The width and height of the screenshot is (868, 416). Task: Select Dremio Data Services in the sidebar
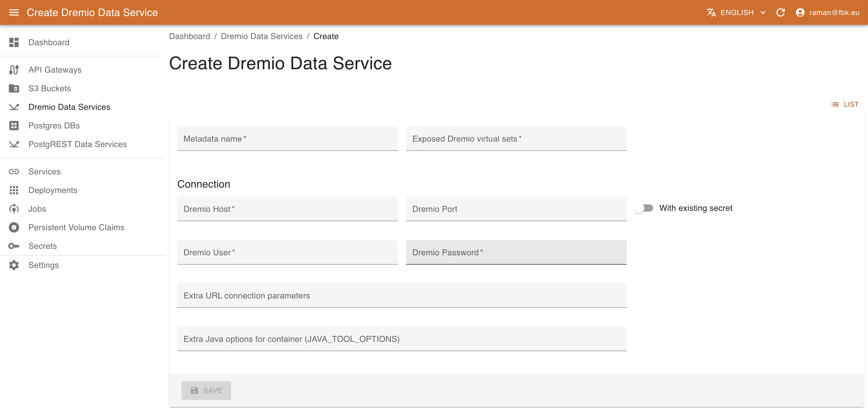(82, 107)
